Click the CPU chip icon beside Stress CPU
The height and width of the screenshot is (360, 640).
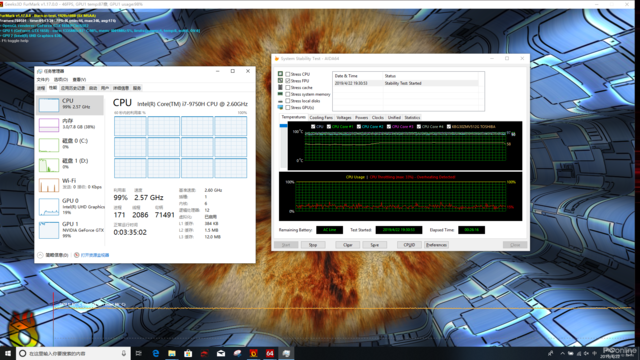coord(280,74)
